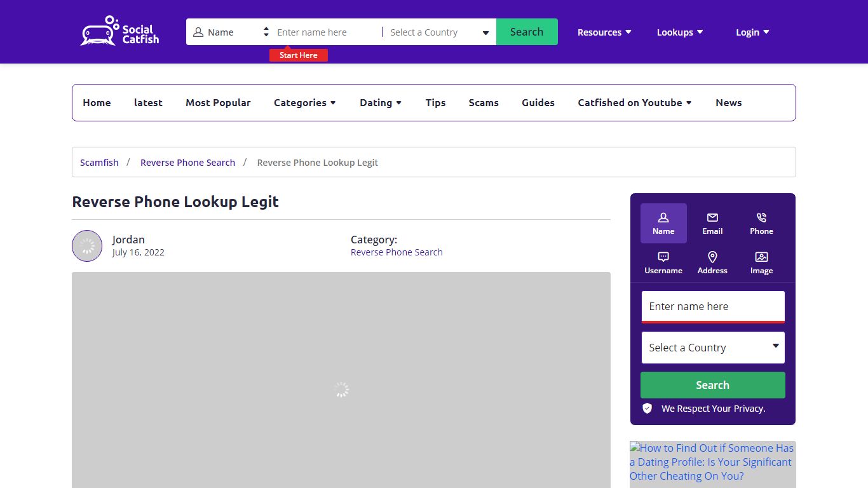The image size is (868, 488).
Task: Follow the Scamfish breadcrumb link
Action: 99,162
